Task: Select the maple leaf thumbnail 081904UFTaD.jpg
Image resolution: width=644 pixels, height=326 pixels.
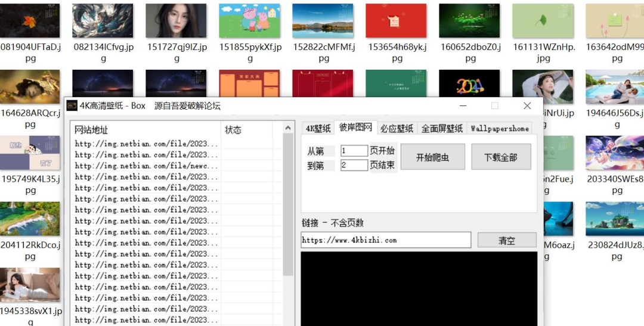Action: (x=30, y=20)
